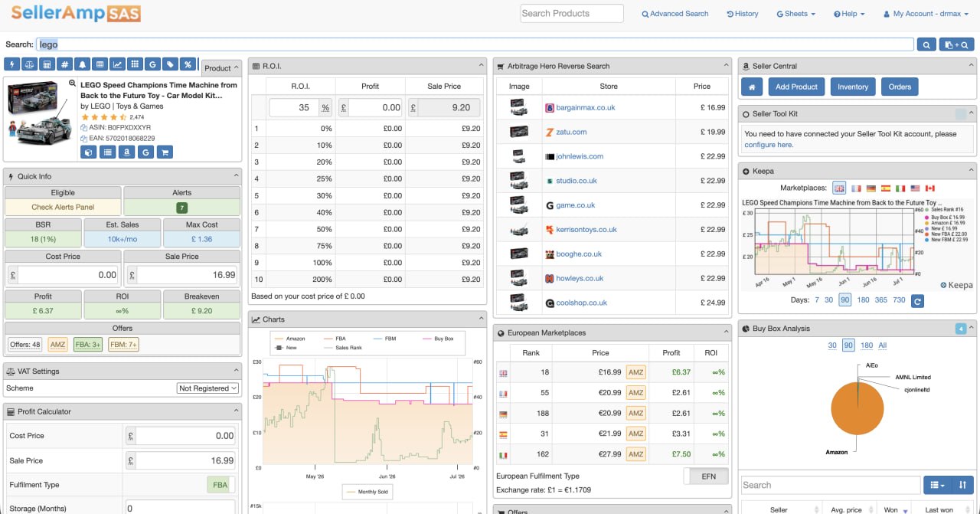Open Advanced Search

point(675,14)
